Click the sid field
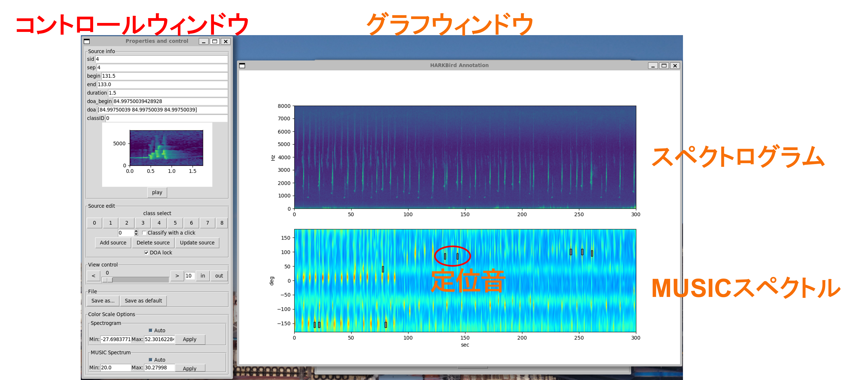 pos(161,59)
